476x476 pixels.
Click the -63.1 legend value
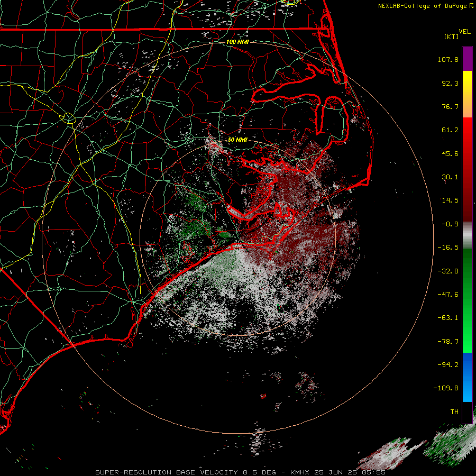[x=448, y=318]
